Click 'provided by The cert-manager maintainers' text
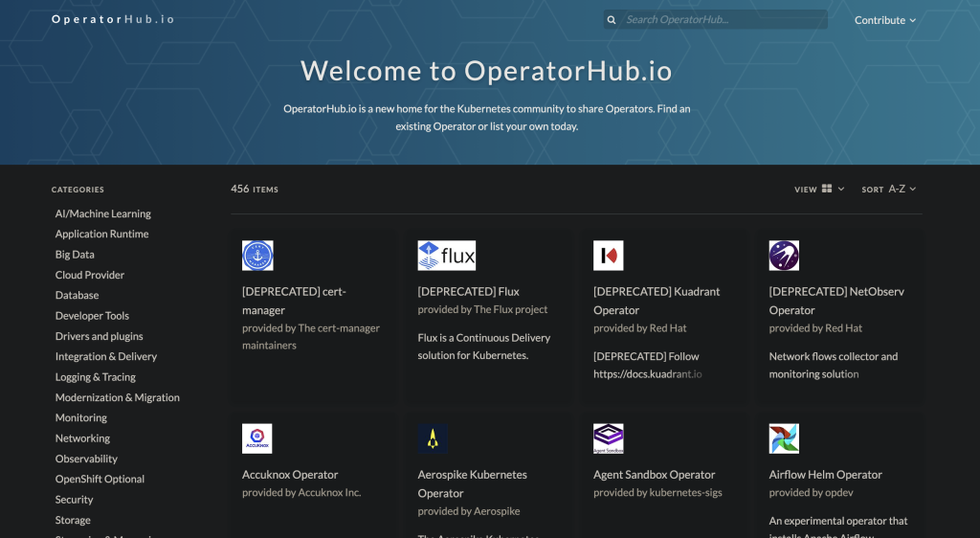This screenshot has width=980, height=538. coord(311,337)
